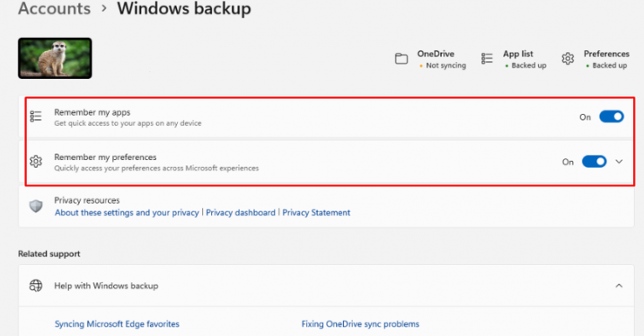Open the Privacy Statement link

point(316,213)
